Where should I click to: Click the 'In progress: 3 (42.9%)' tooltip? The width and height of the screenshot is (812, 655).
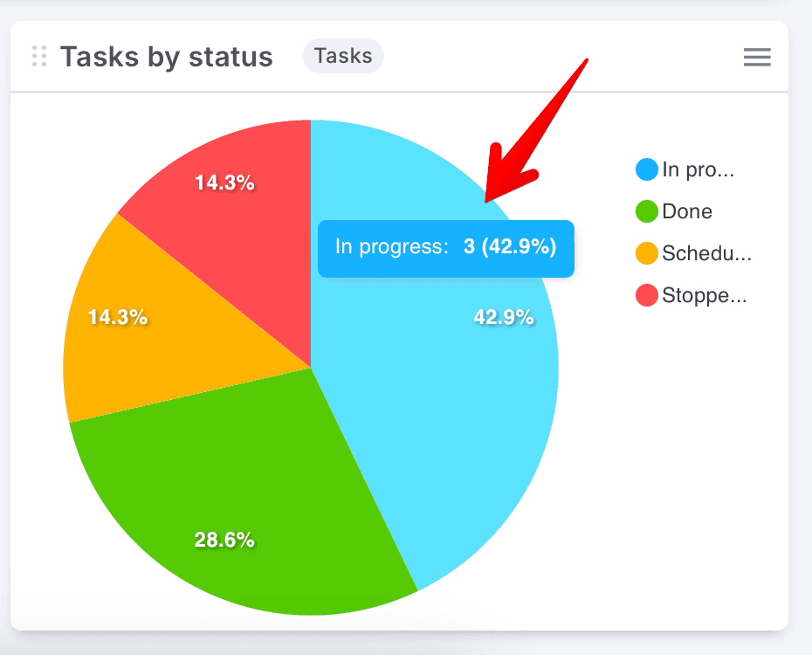pyautogui.click(x=445, y=248)
